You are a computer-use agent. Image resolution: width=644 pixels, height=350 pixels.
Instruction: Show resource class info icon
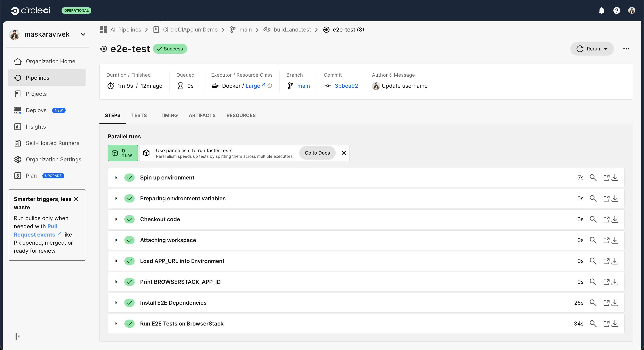270,86
